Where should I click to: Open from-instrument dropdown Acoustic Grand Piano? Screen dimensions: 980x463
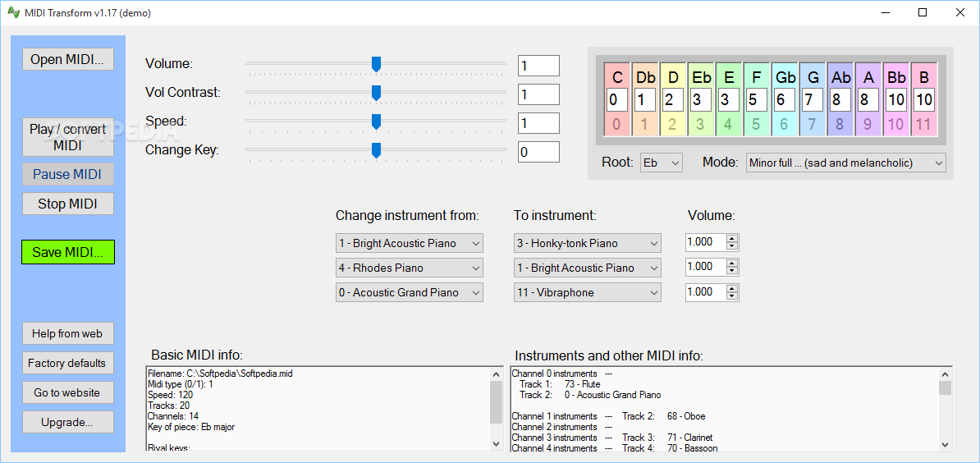tap(410, 292)
